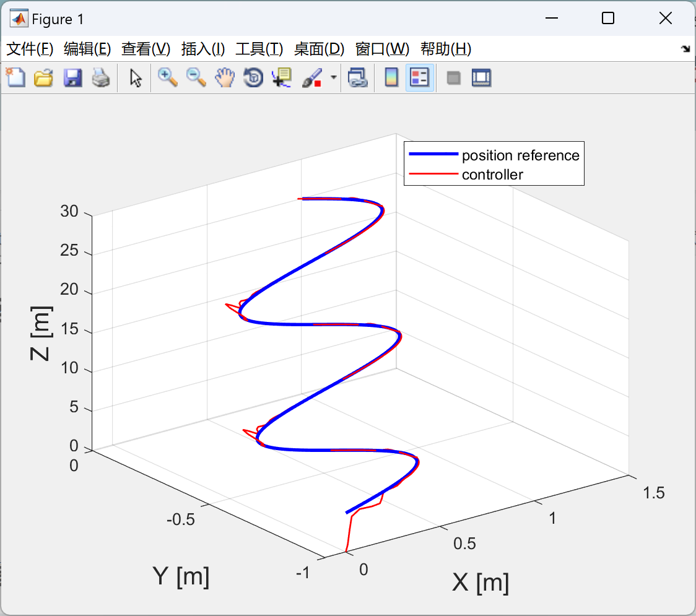The width and height of the screenshot is (696, 616).
Task: Select the Edit Plot arrow tool
Action: (136, 77)
